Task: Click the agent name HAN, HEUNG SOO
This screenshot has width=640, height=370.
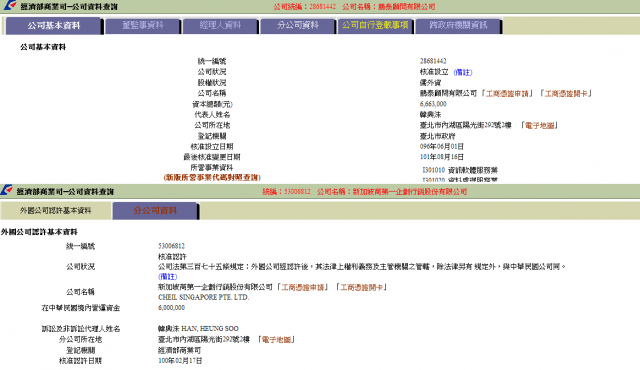Action: pos(210,329)
